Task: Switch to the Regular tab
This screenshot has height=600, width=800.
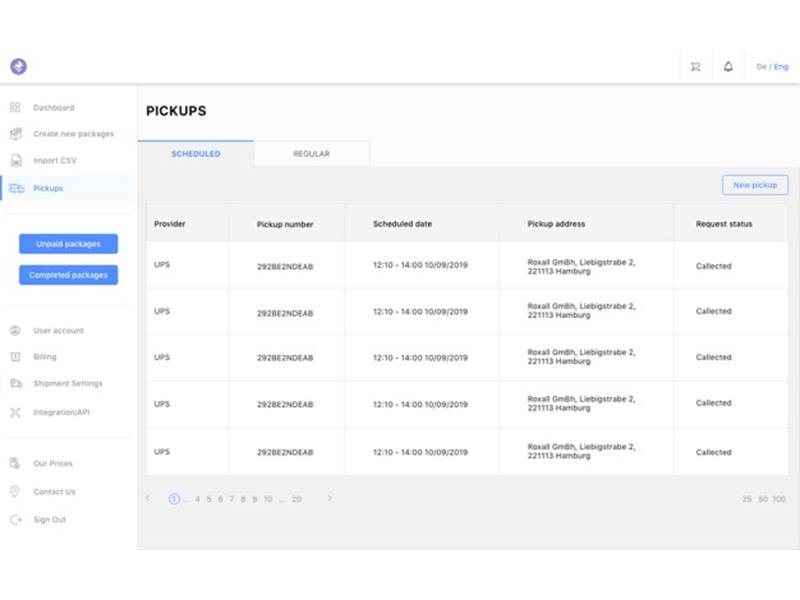Action: [311, 154]
